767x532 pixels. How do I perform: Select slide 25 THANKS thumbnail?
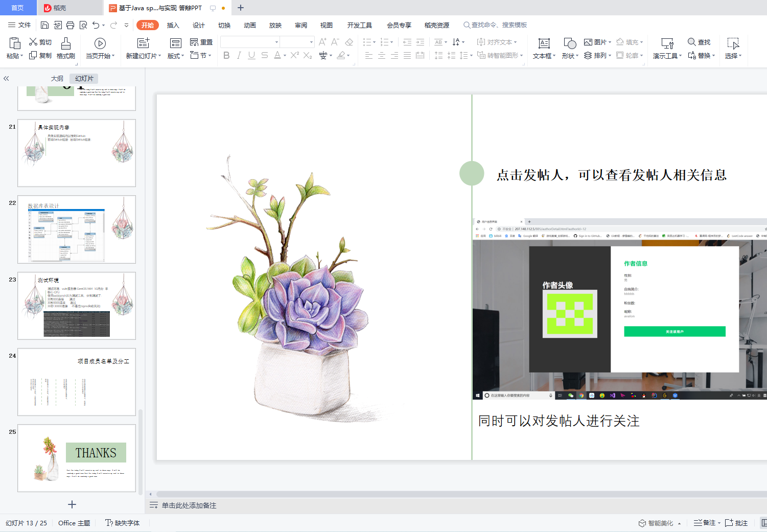pyautogui.click(x=77, y=458)
